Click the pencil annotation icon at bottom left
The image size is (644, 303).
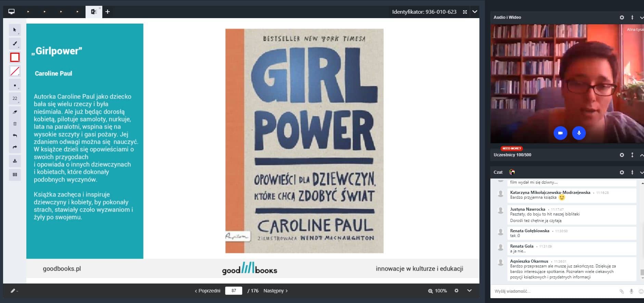click(13, 291)
